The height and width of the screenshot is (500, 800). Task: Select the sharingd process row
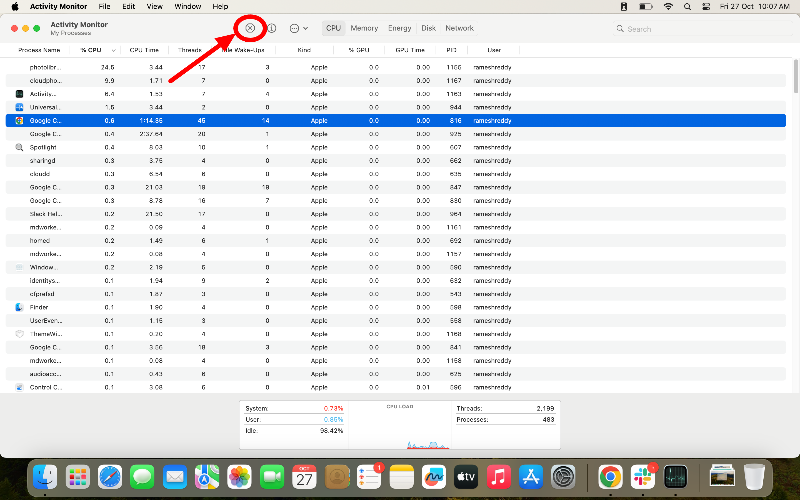395,161
